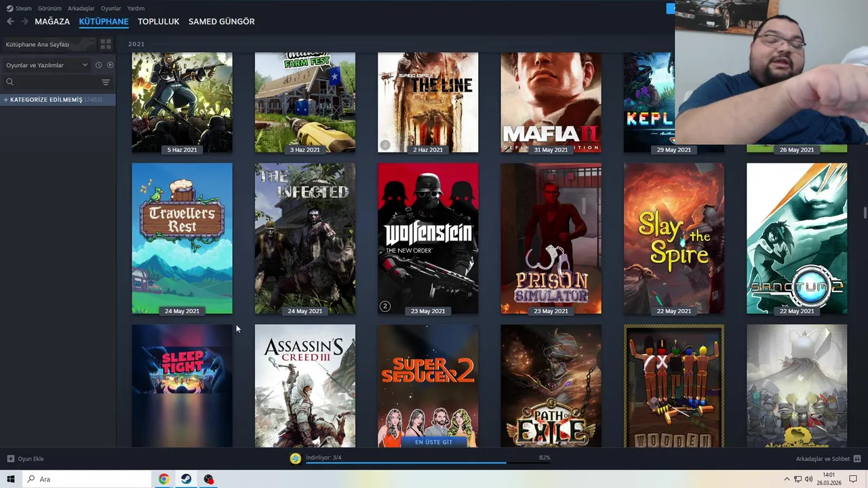868x488 pixels.
Task: Open the SAMED GÜNGÖR profile tab
Action: pyautogui.click(x=222, y=22)
